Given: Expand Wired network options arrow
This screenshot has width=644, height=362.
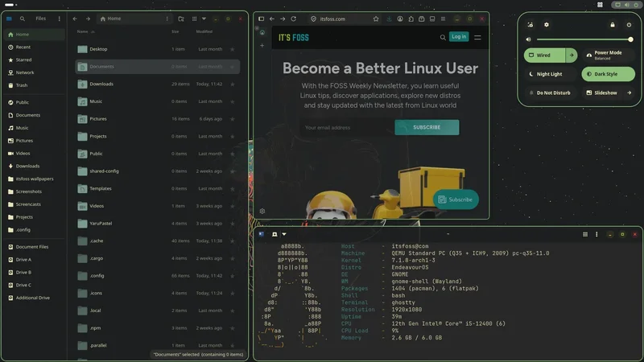Looking at the screenshot, I should tap(572, 55).
